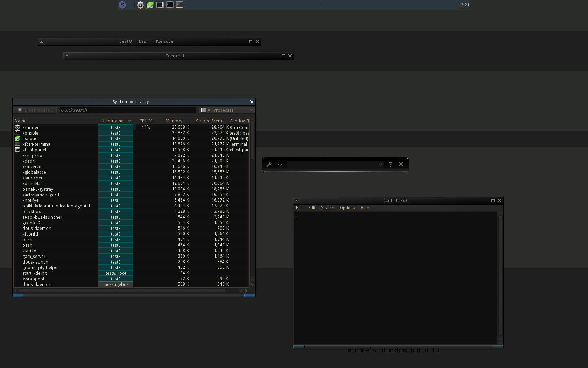Sort processes by the Name column
The width and height of the screenshot is (588, 368).
56,121
